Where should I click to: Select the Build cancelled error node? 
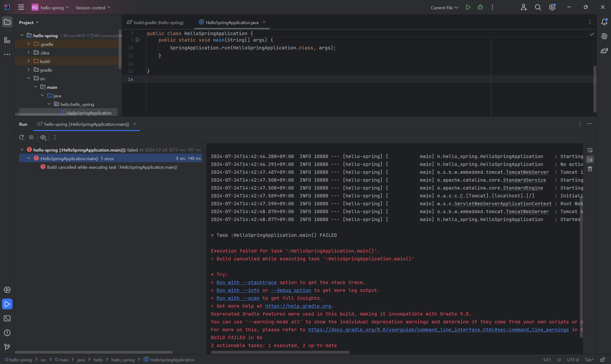tap(109, 167)
